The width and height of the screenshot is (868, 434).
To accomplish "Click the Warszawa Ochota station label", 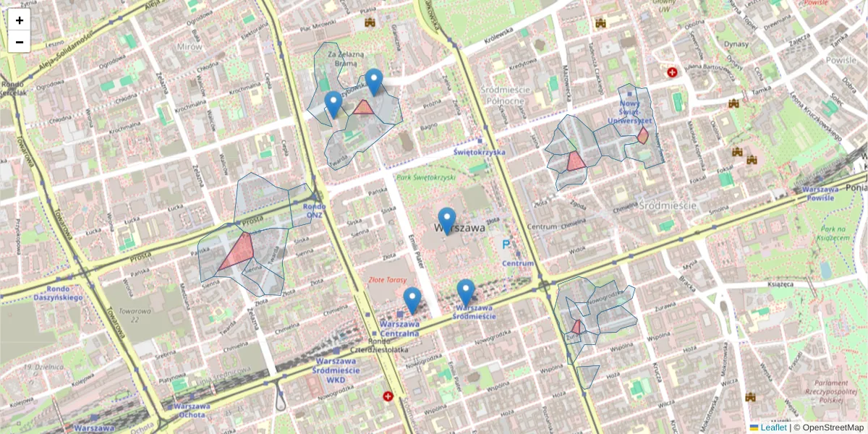I will click(x=190, y=409).
